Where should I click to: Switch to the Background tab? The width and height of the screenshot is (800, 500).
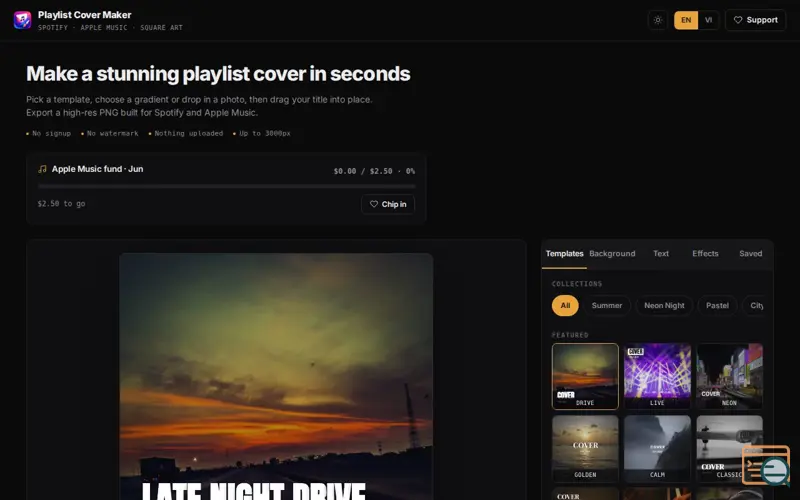(612, 254)
